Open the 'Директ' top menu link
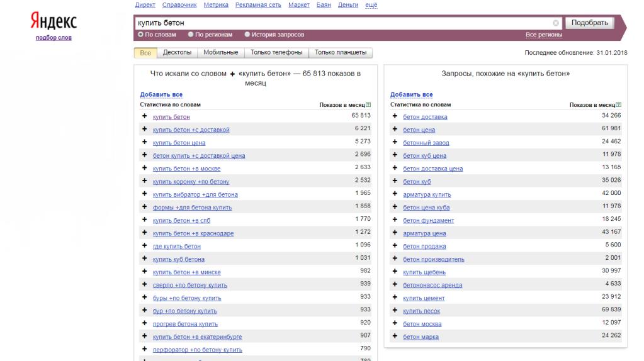Image resolution: width=644 pixels, height=361 pixels. coord(145,5)
